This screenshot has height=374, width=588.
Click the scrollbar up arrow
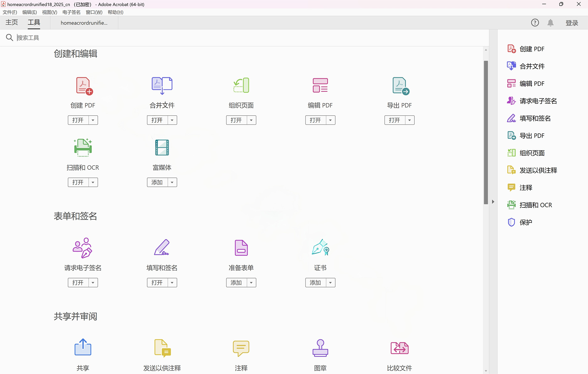486,50
